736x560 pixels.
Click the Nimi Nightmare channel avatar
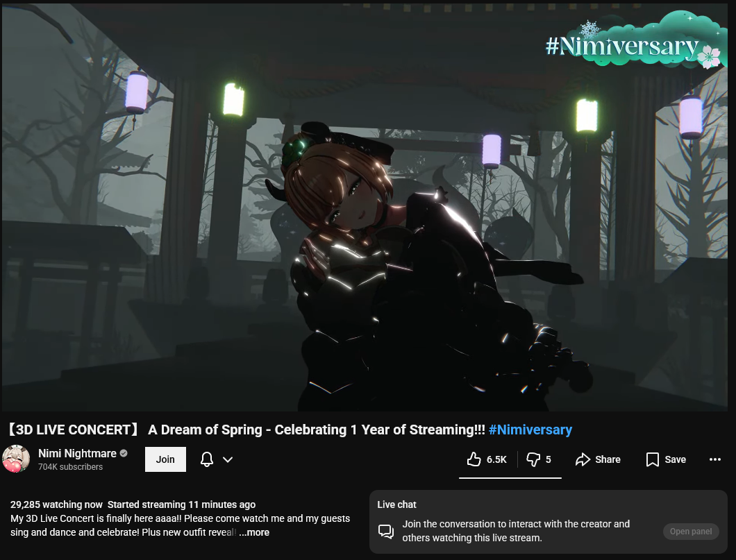pos(16,459)
